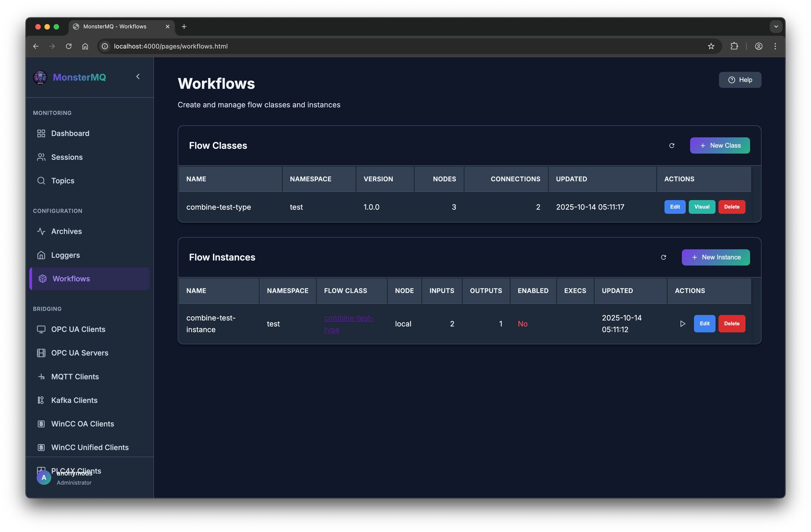Screen dimensions: 811x532
Task: Expand the browser tab search dropdown
Action: pos(776,27)
